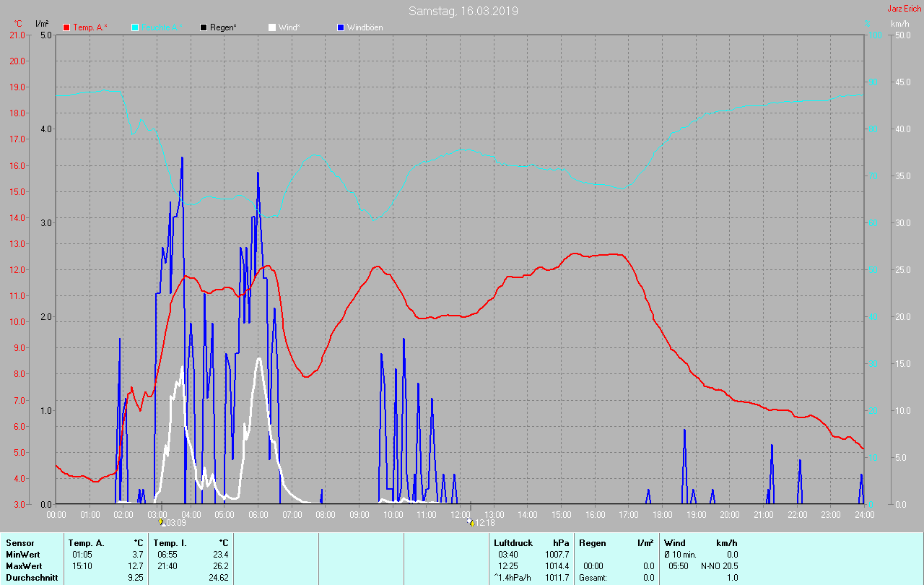The height and width of the screenshot is (585, 924).
Task: Click the average value '9.25'
Action: click(x=136, y=577)
